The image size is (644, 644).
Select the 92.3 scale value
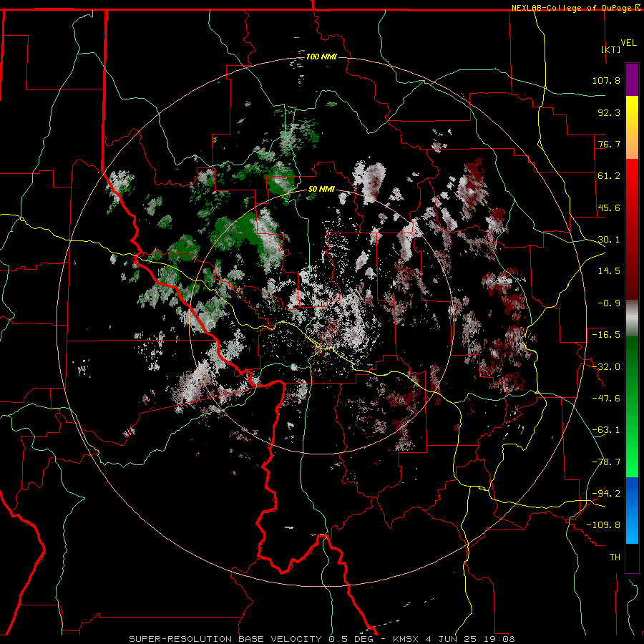coord(609,112)
